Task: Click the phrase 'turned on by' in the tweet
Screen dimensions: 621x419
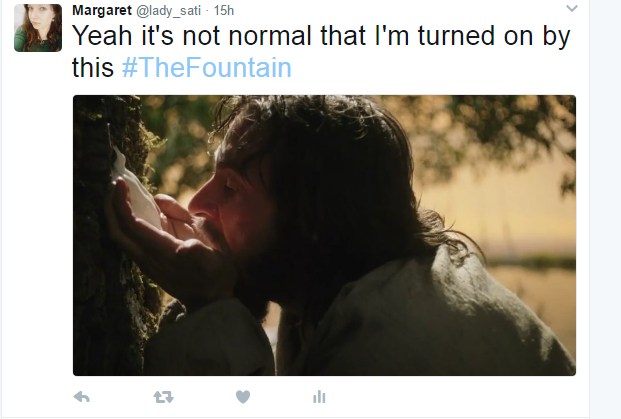Action: pos(494,36)
